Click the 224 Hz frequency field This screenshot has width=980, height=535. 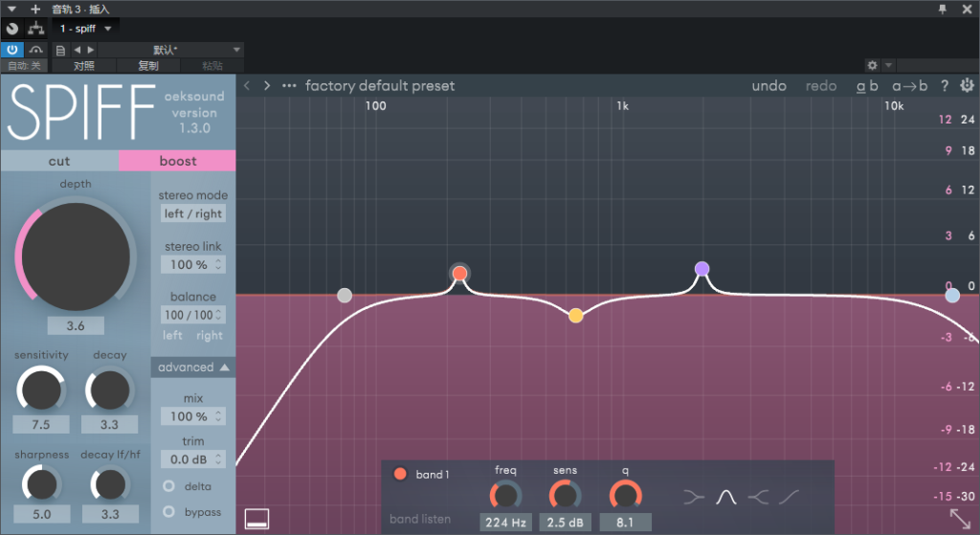pos(505,523)
